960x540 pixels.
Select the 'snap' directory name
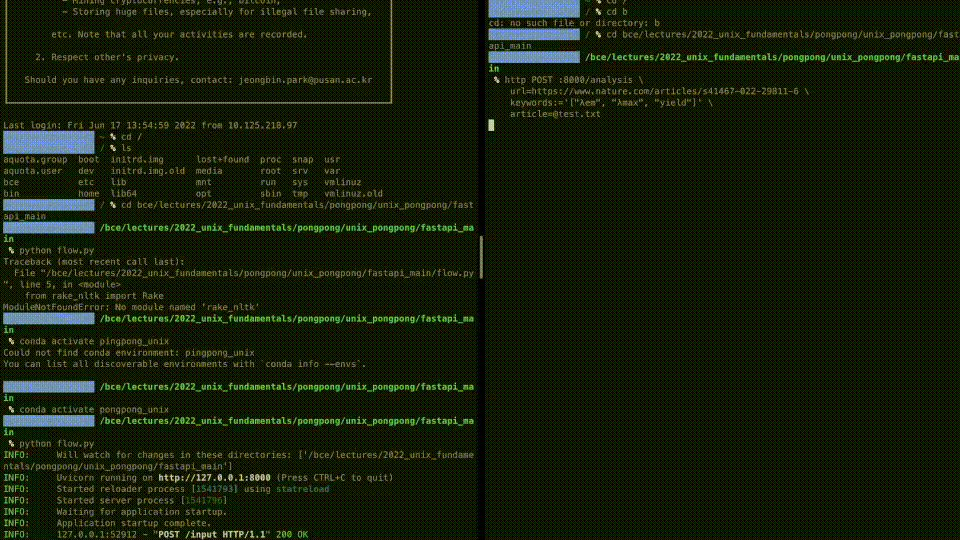302,160
